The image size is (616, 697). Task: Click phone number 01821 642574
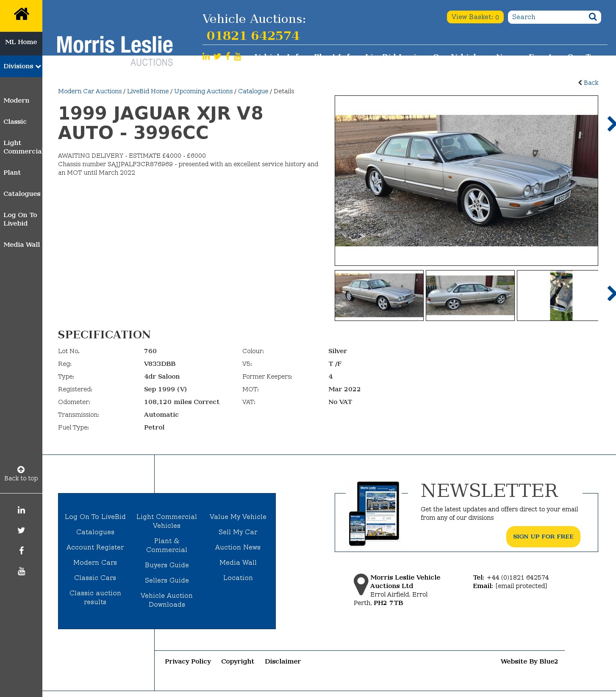[253, 36]
